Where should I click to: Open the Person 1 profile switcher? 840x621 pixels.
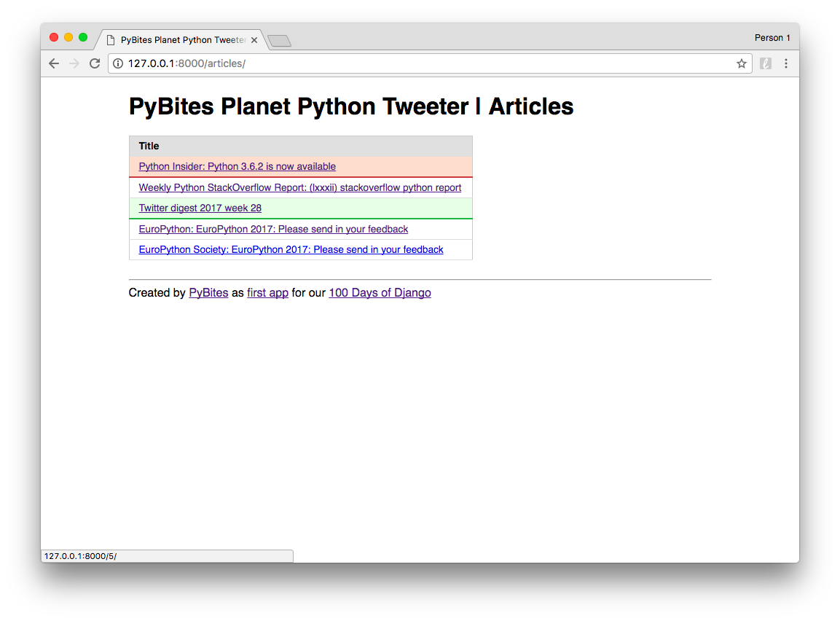pos(772,37)
